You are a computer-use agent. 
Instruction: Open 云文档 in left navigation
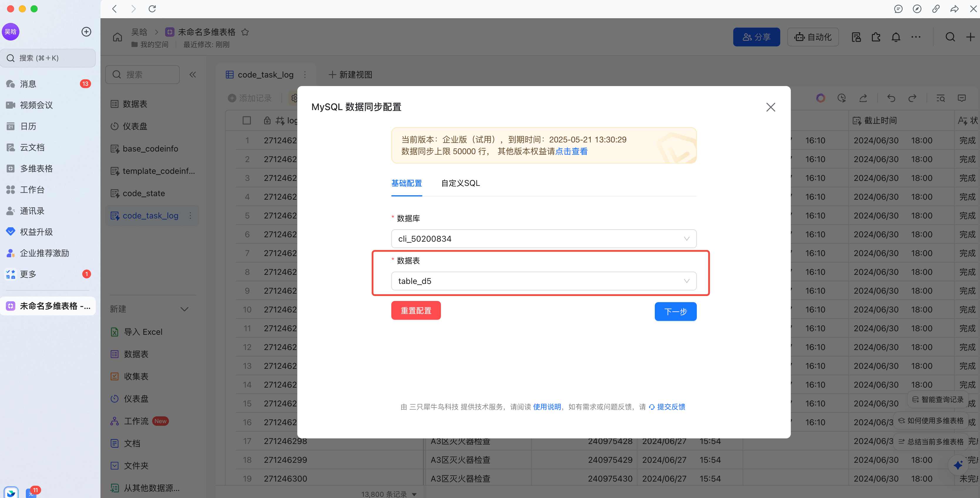(x=48, y=147)
